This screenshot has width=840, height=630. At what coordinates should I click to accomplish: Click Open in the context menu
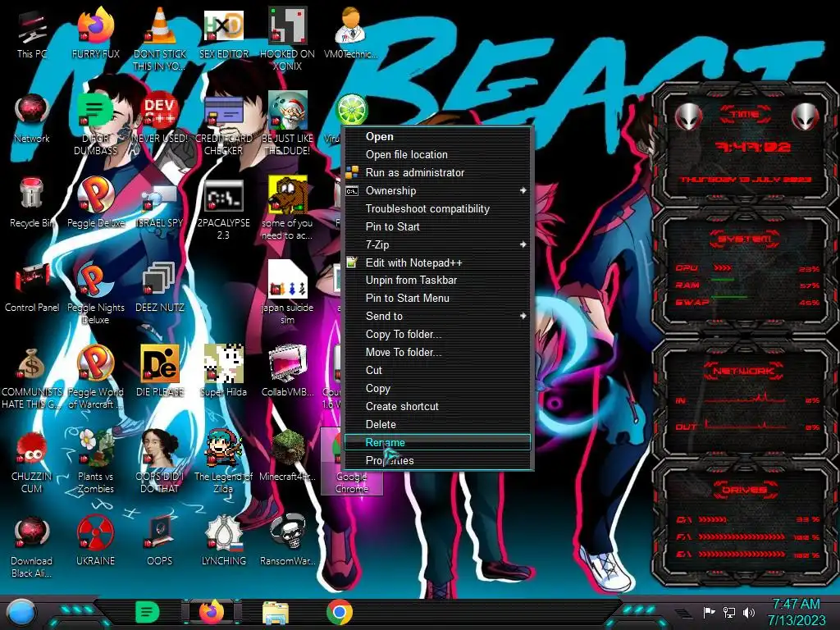[x=438, y=137]
